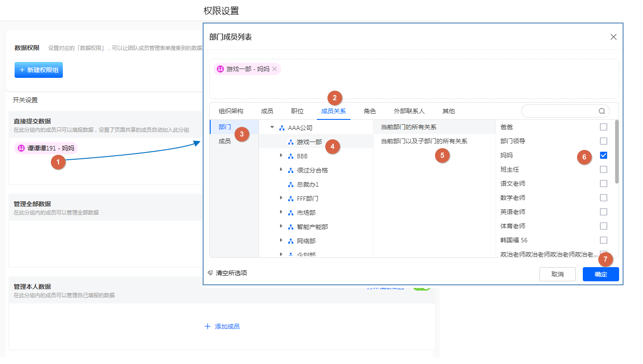Click the plus icon beside 添加成员
643x364 pixels.
[208, 326]
